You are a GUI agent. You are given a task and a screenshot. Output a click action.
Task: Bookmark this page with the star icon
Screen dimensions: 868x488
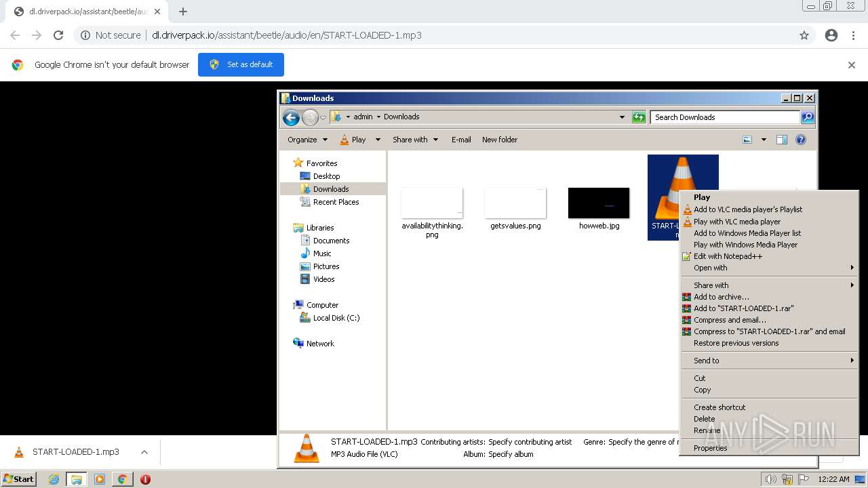click(x=804, y=35)
